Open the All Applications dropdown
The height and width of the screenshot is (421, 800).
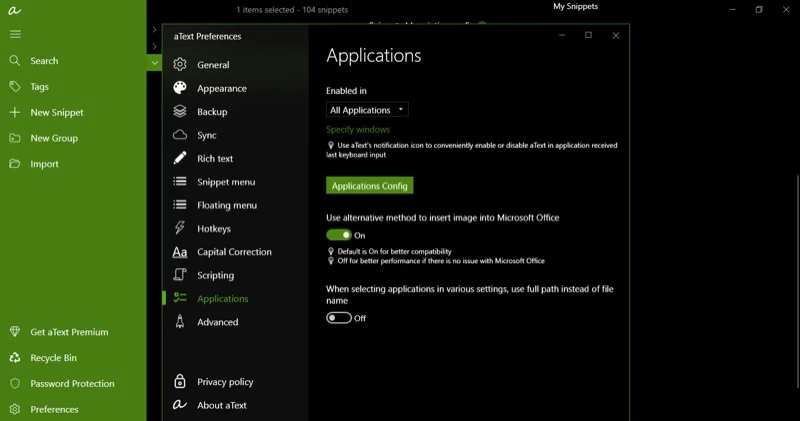pos(367,110)
